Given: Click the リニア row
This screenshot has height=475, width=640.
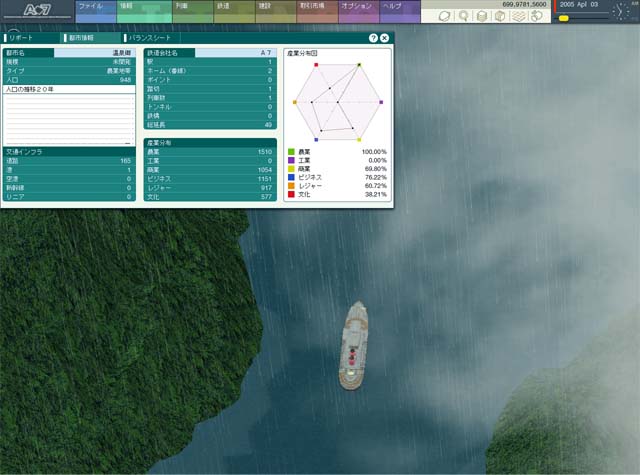Looking at the screenshot, I should coord(69,197).
